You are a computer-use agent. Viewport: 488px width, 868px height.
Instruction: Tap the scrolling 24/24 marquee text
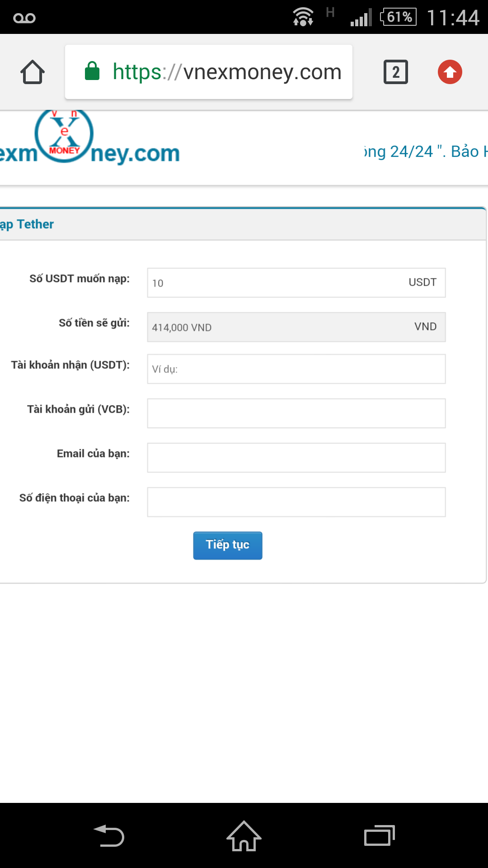click(426, 152)
